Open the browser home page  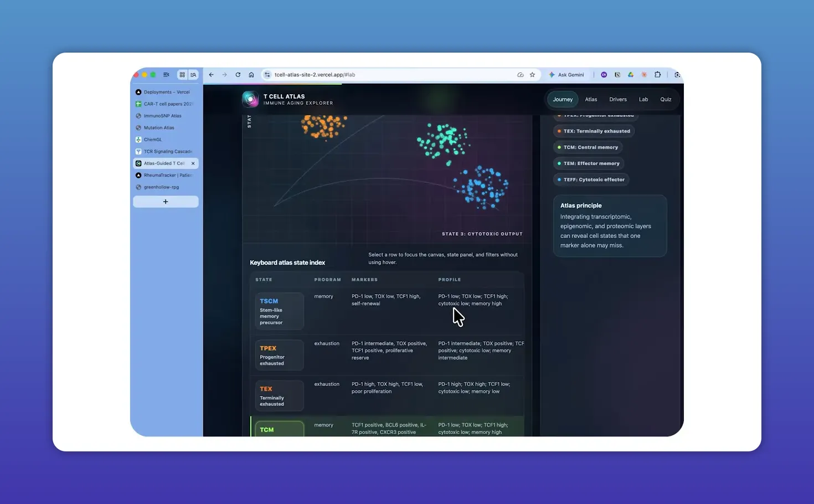[251, 75]
